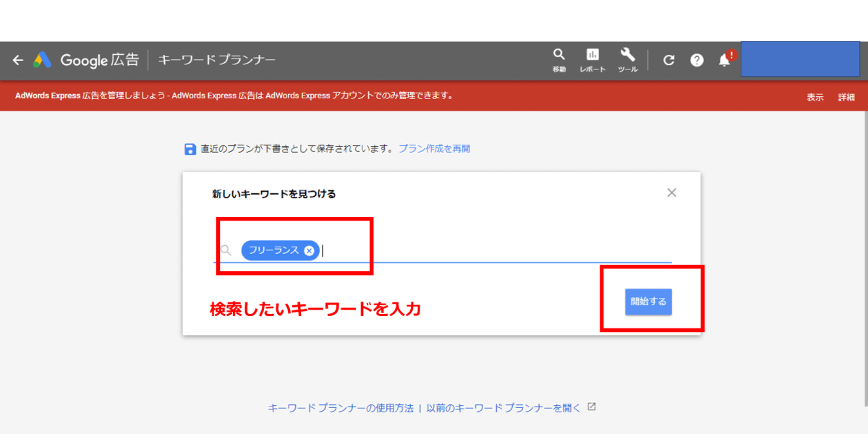Image resolution: width=868 pixels, height=434 pixels.
Task: Open the notifications bell
Action: 726,59
